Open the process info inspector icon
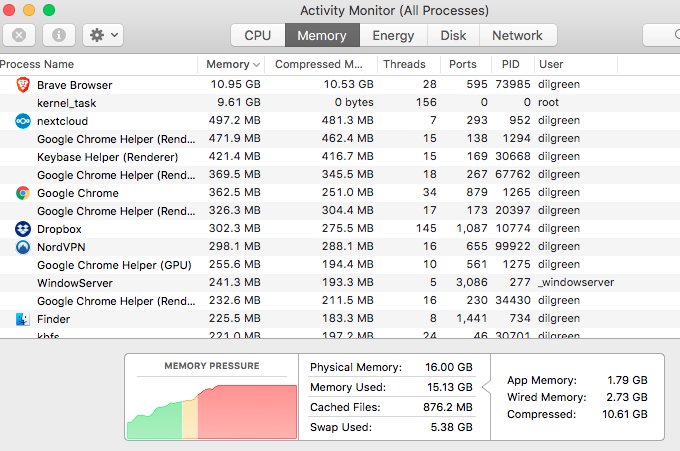Viewport: 680px width, 451px height. [59, 35]
